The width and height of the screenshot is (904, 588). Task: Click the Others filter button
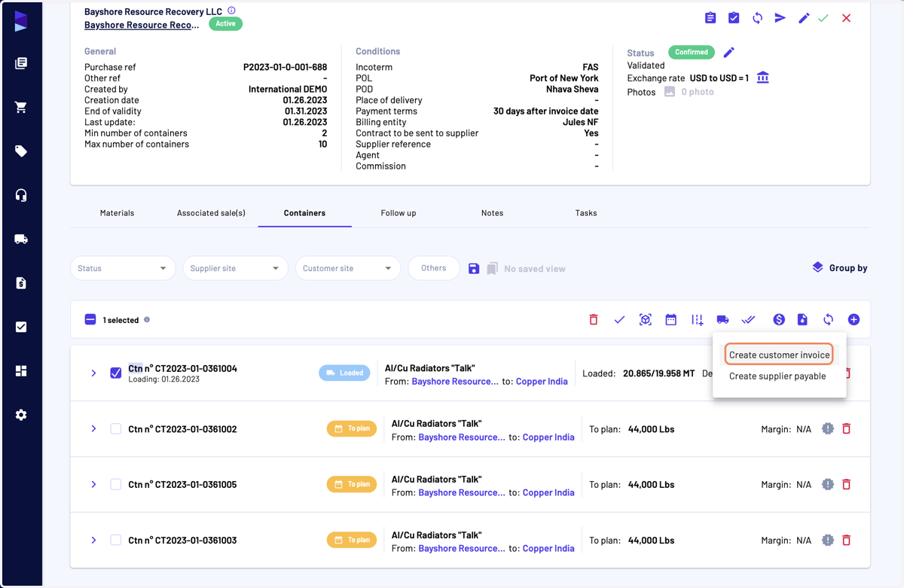[434, 268]
